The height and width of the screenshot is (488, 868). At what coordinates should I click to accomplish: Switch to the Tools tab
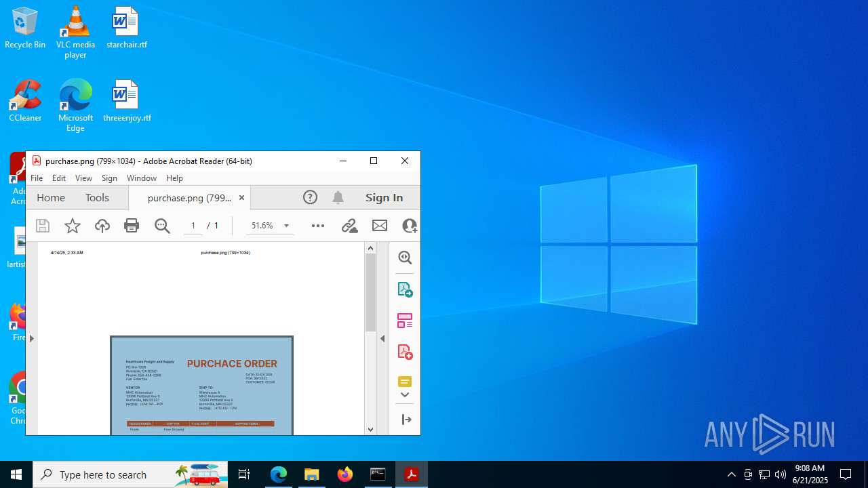(x=97, y=197)
